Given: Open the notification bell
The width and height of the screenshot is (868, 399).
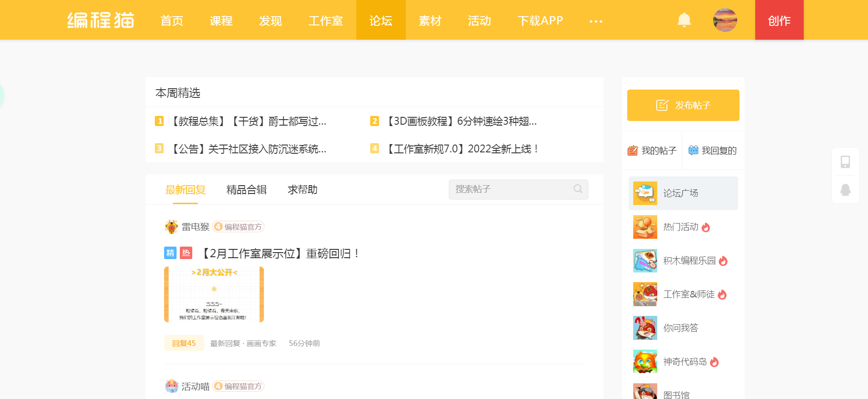Looking at the screenshot, I should coord(684,20).
